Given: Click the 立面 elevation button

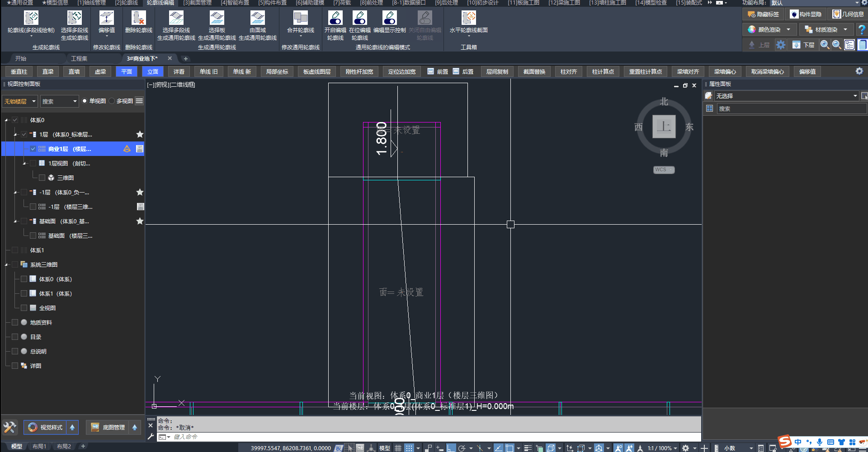Looking at the screenshot, I should coord(153,71).
